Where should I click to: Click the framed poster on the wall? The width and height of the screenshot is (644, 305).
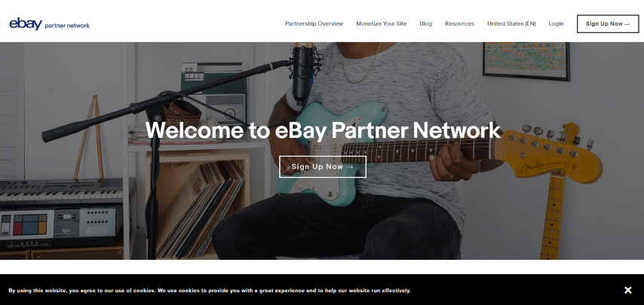click(x=526, y=61)
